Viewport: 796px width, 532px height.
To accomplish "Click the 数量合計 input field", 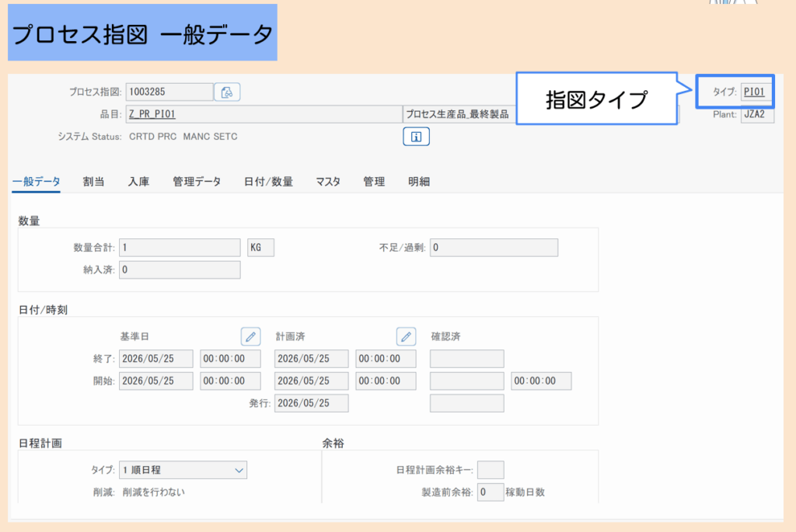I will [x=180, y=248].
